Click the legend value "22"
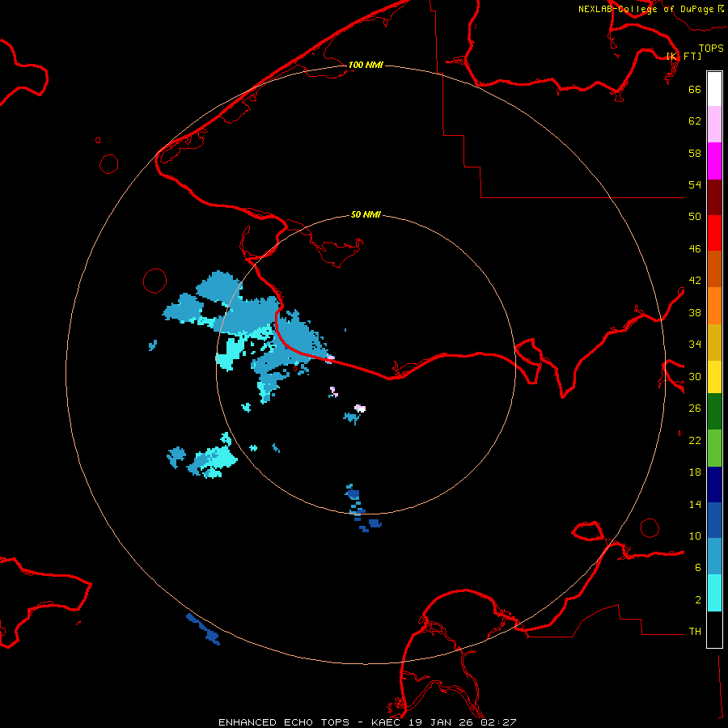 pos(695,440)
